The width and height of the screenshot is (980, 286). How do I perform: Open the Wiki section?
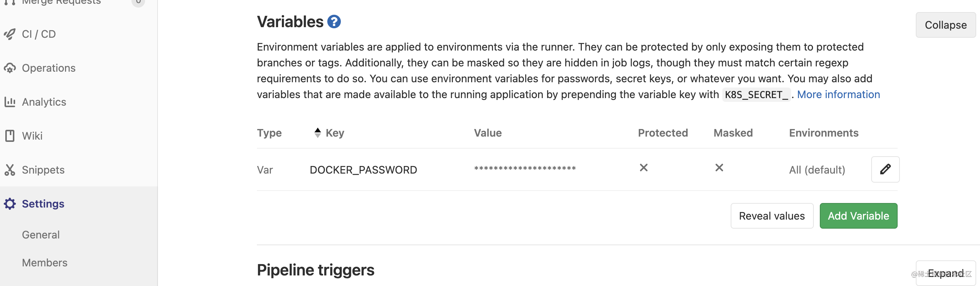click(32, 135)
